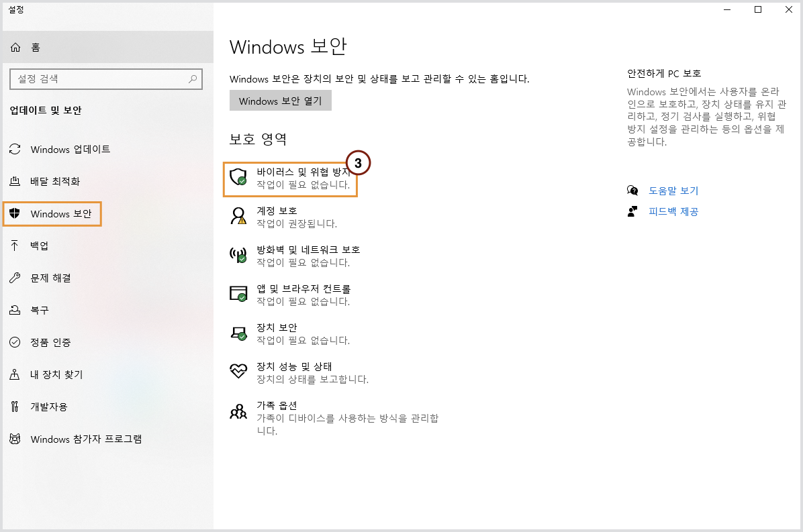
Task: Open 방화벽 및 네트워크 보호
Action: (x=295, y=256)
